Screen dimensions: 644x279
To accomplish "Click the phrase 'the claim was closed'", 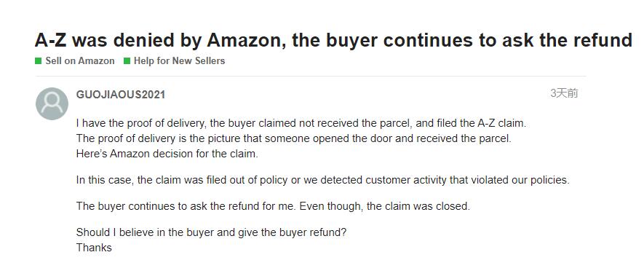I will pos(418,206).
